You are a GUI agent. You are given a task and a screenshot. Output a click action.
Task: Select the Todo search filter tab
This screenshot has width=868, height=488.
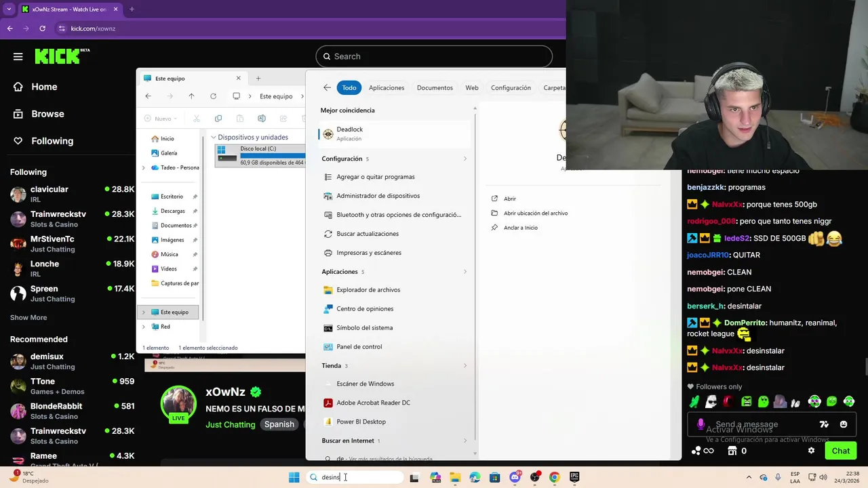click(x=349, y=88)
